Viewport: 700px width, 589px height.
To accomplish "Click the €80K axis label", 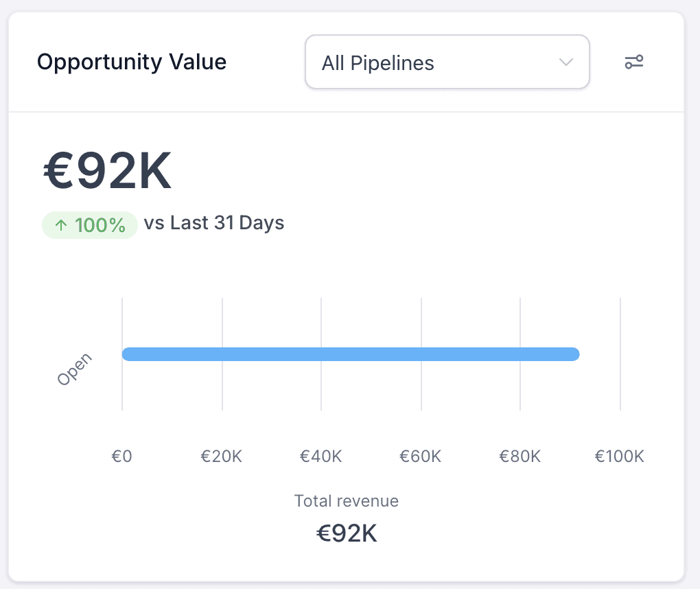I will click(x=520, y=457).
